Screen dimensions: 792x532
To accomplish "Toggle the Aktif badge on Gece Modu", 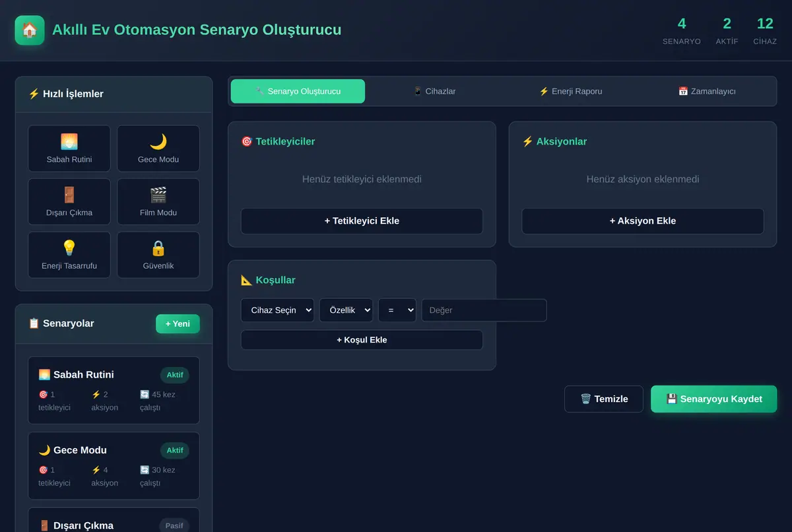I will (175, 450).
